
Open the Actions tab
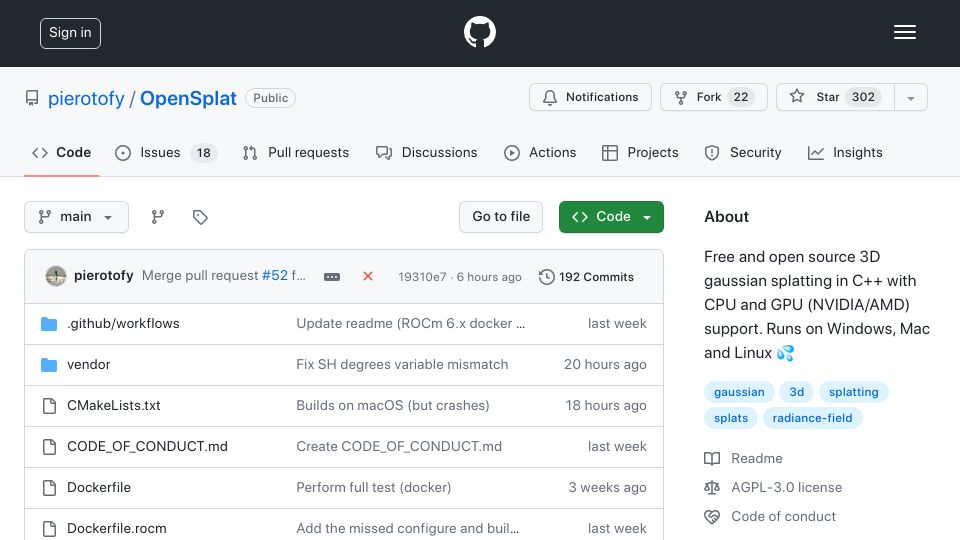pos(540,152)
